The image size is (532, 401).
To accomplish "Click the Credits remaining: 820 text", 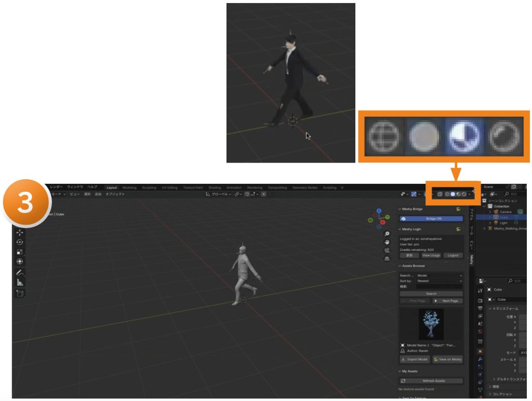I will click(x=417, y=250).
